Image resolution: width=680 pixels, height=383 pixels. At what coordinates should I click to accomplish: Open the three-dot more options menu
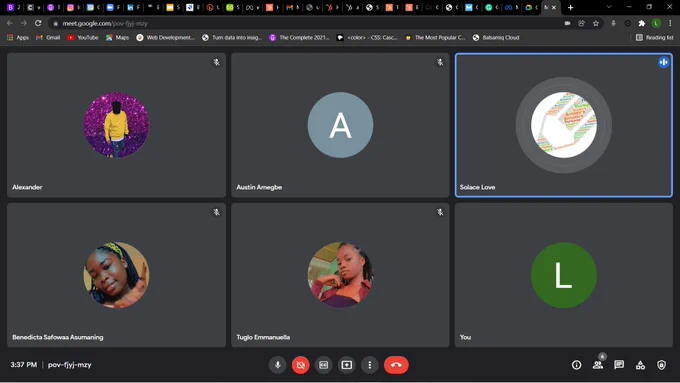click(x=369, y=365)
